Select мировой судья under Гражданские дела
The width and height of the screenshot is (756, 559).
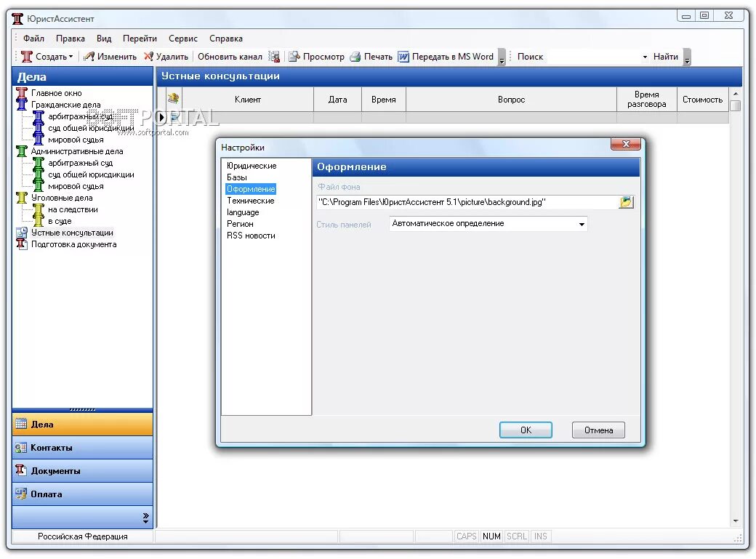point(76,140)
